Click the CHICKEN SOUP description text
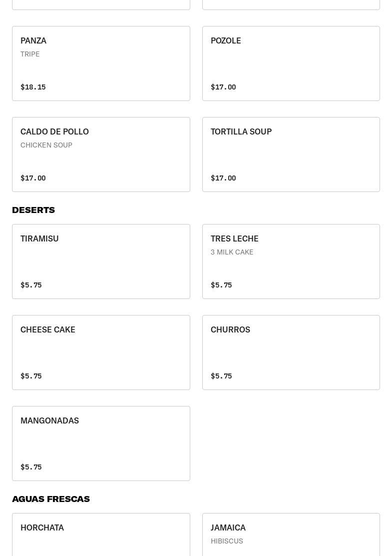Image resolution: width=392 pixels, height=556 pixels. coord(46,145)
